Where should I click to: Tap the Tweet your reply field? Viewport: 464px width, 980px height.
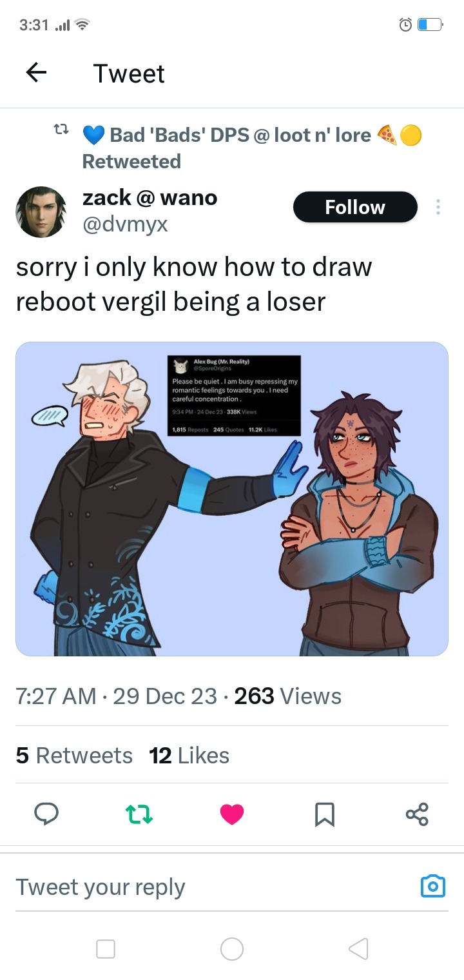(x=213, y=887)
